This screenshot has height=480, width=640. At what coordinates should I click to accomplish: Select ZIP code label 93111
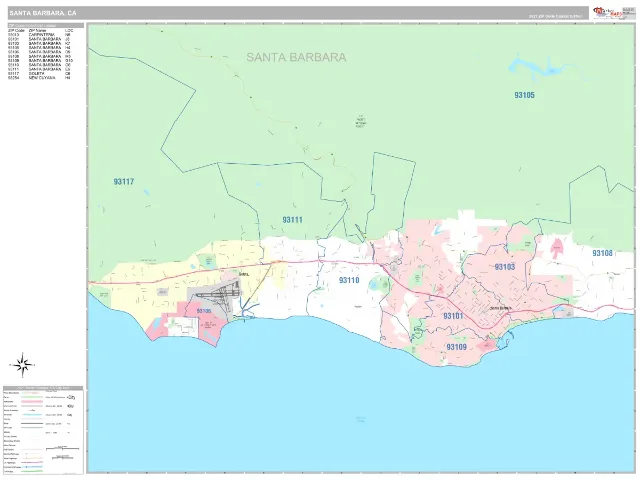pos(293,220)
